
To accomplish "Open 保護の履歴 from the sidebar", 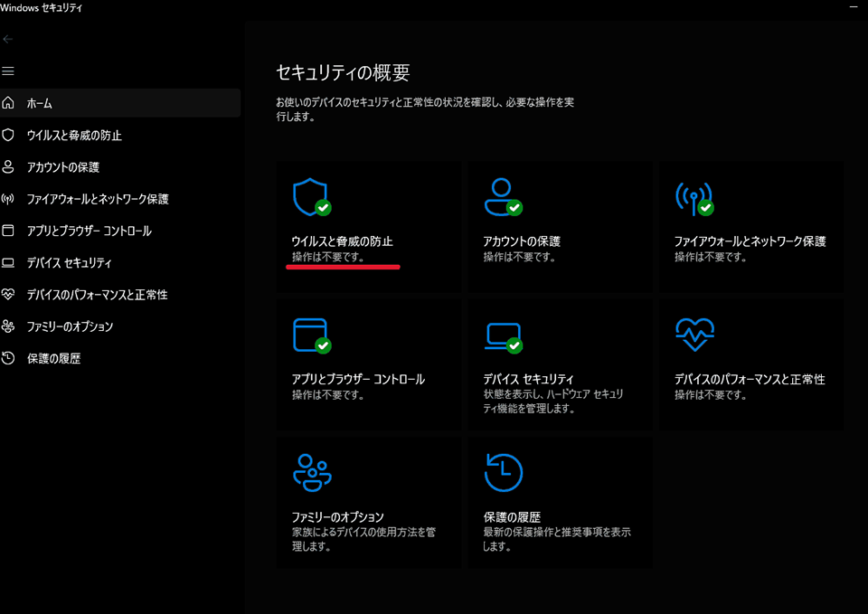I will (x=120, y=358).
